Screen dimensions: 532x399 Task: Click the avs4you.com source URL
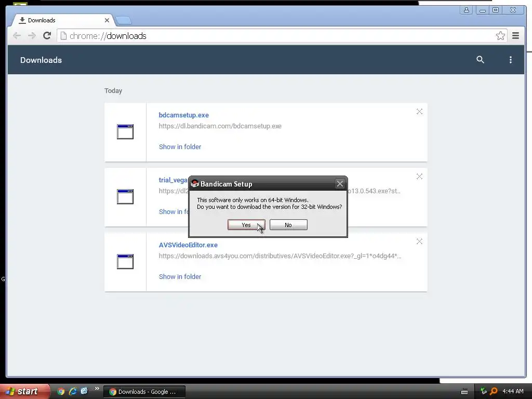[x=280, y=256]
